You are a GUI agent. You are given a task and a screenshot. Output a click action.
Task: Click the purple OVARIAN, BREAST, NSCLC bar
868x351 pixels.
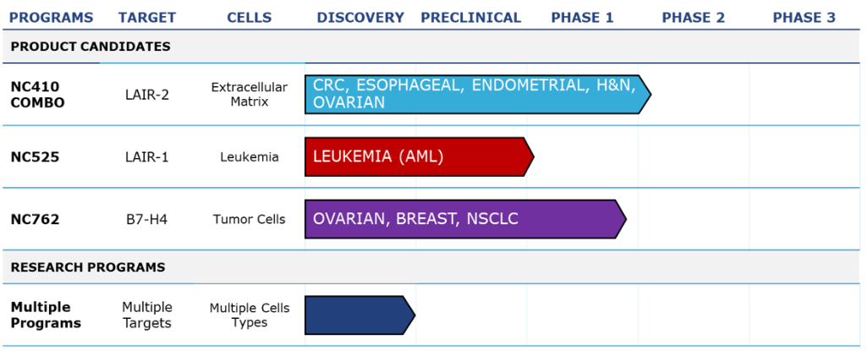click(x=465, y=219)
